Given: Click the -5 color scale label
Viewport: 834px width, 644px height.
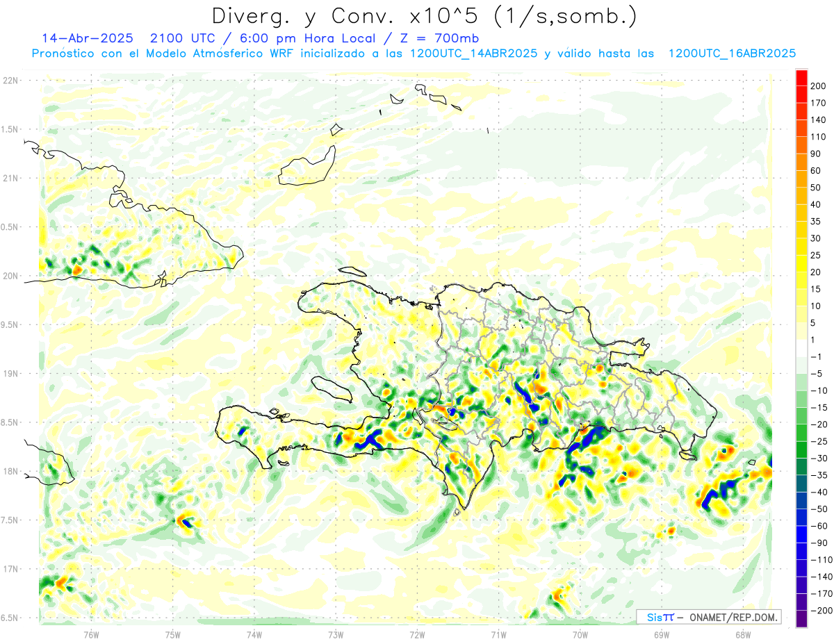Looking at the screenshot, I should (x=816, y=374).
